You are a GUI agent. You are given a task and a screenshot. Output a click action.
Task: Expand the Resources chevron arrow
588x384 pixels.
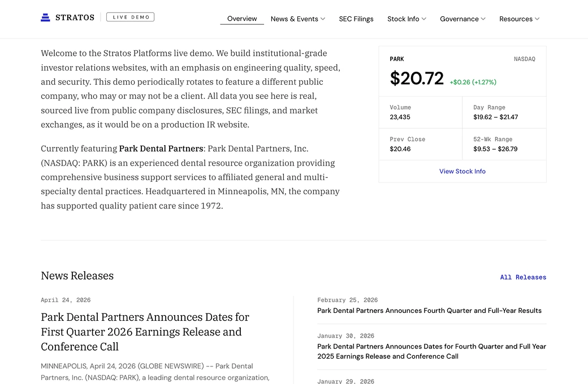point(537,19)
